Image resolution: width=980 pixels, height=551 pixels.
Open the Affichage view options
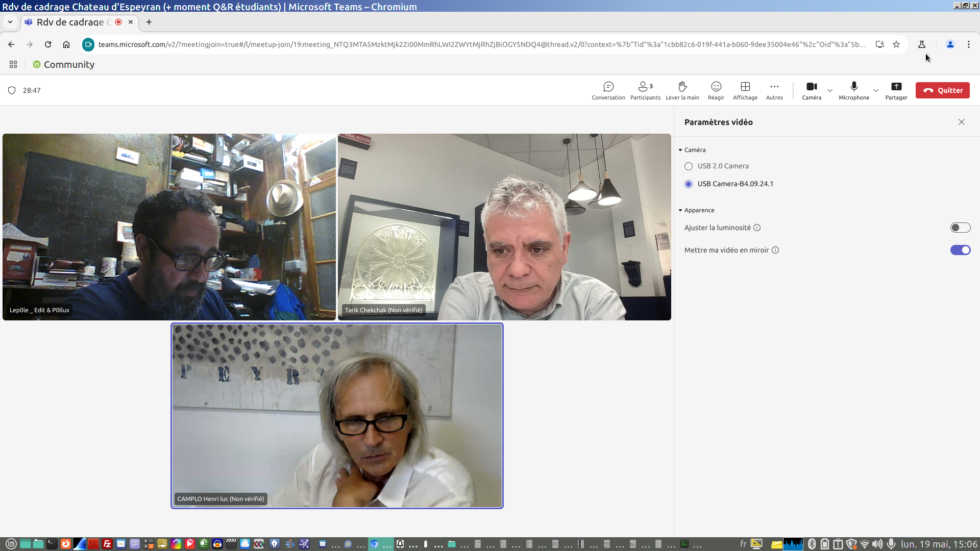pos(745,90)
